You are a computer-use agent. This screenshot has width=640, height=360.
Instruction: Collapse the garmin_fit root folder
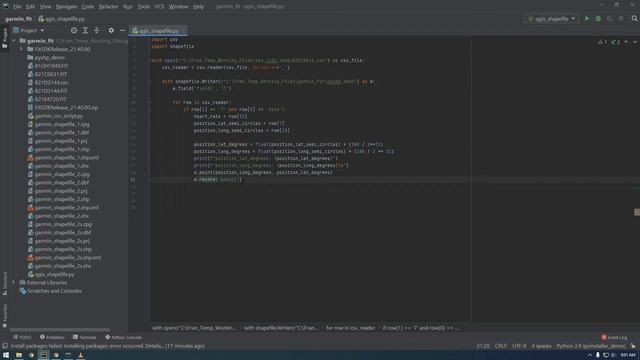tap(14, 41)
